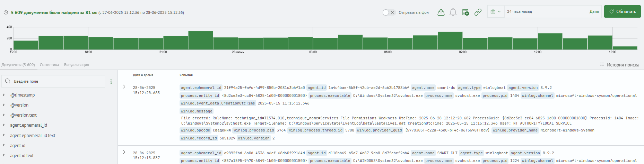Select the @timestamp field

(x=23, y=95)
